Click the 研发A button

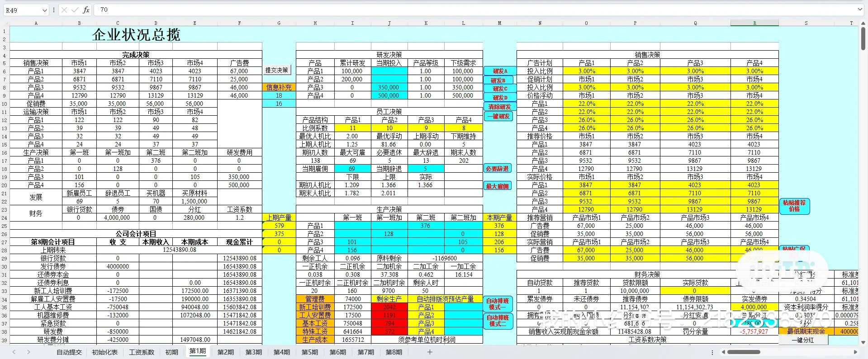click(x=500, y=71)
